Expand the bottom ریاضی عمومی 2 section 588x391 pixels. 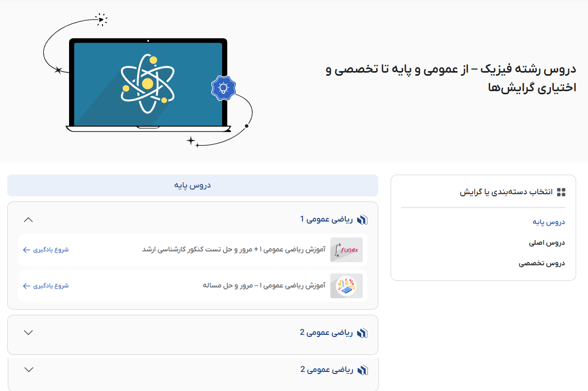(28, 369)
